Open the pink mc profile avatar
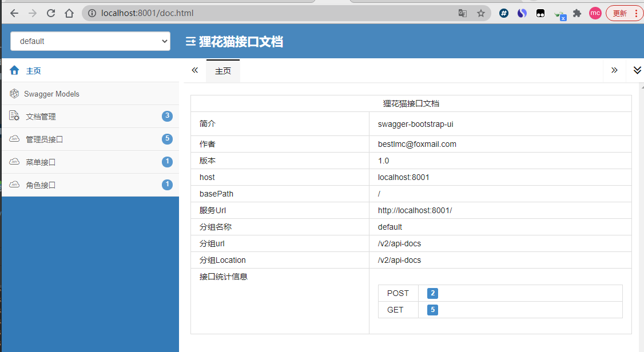Screen dimensions: 644x352 pyautogui.click(x=595, y=13)
